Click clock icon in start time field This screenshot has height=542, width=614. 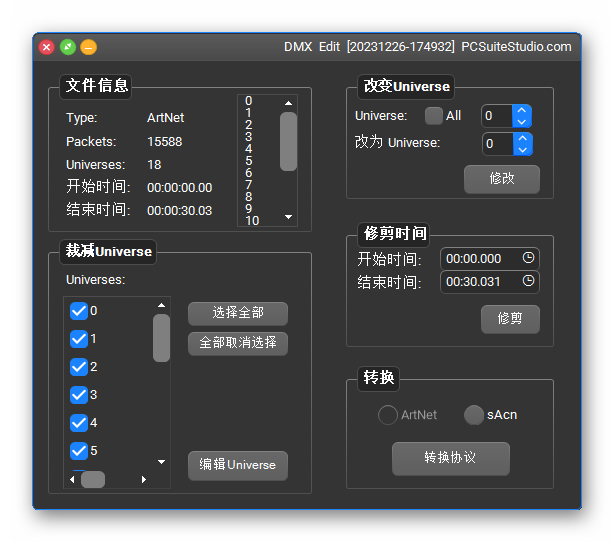pos(528,258)
